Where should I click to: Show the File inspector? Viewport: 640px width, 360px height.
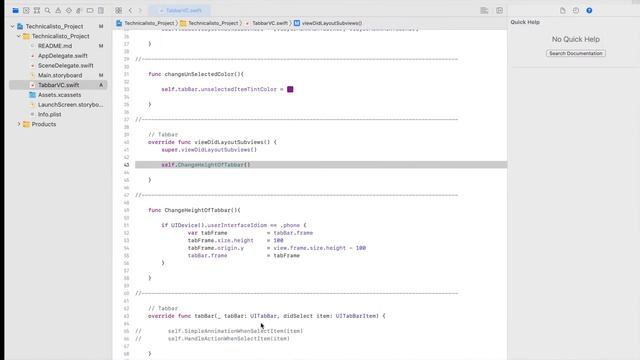(x=562, y=11)
